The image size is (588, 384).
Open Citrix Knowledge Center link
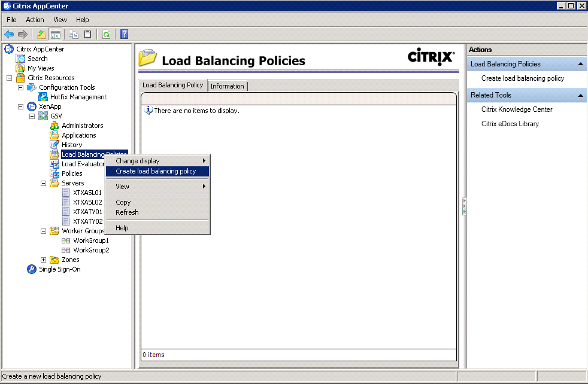click(x=517, y=109)
